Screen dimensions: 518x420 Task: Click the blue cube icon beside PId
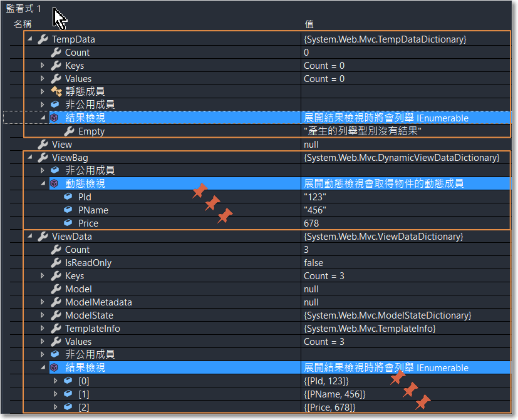68,197
